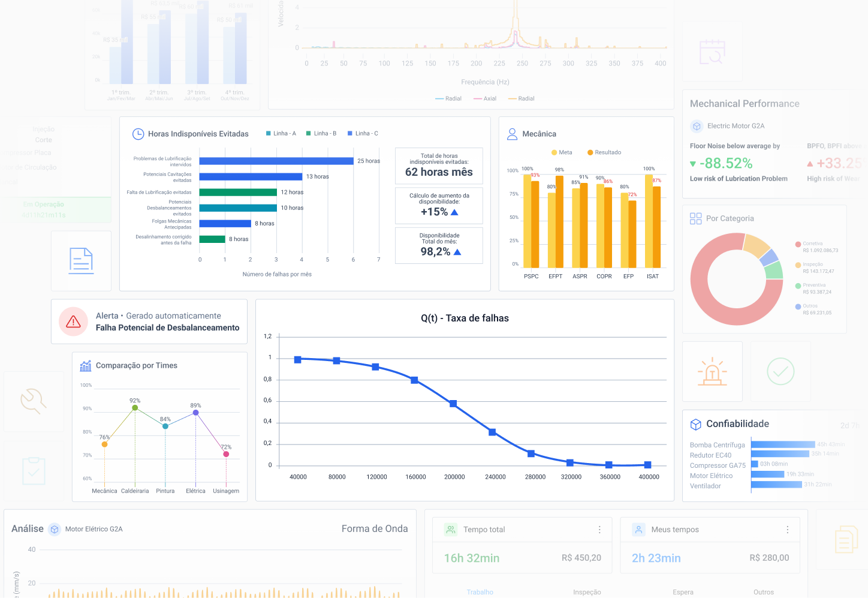Viewport: 868px width, 598px height.
Task: Click the orange alarm siren icon
Action: pos(712,372)
